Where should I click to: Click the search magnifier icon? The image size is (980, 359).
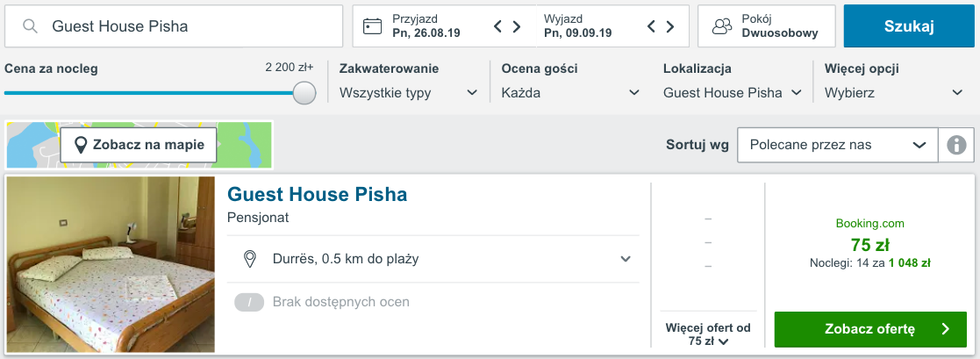[31, 26]
